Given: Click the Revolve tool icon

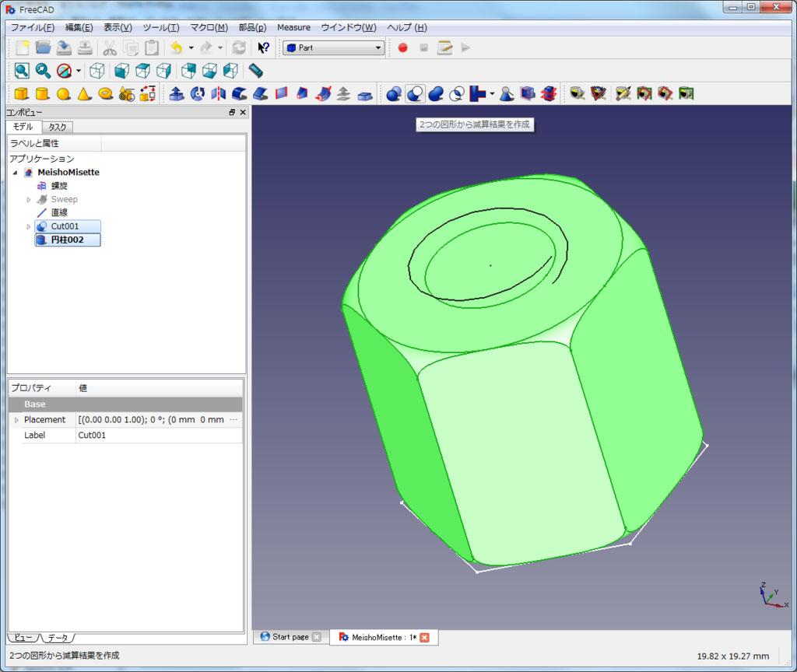Looking at the screenshot, I should pos(198,93).
